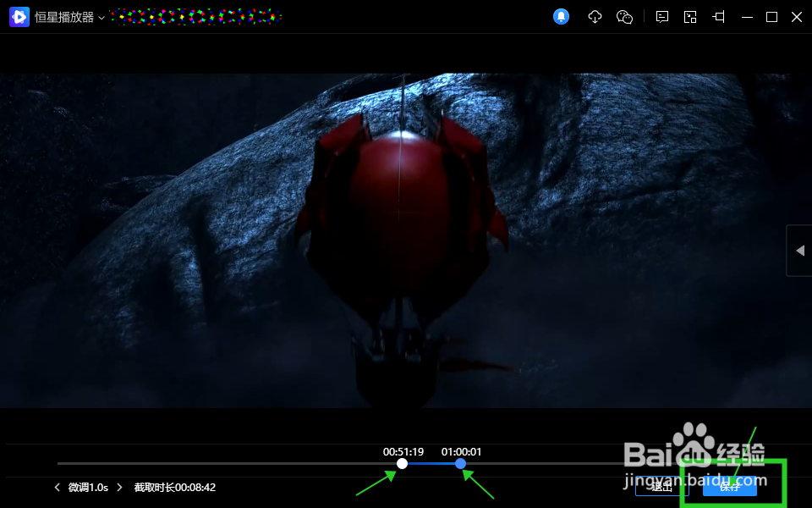
Task: Open the 恒星播放器 main menu dropdown
Action: tap(101, 18)
